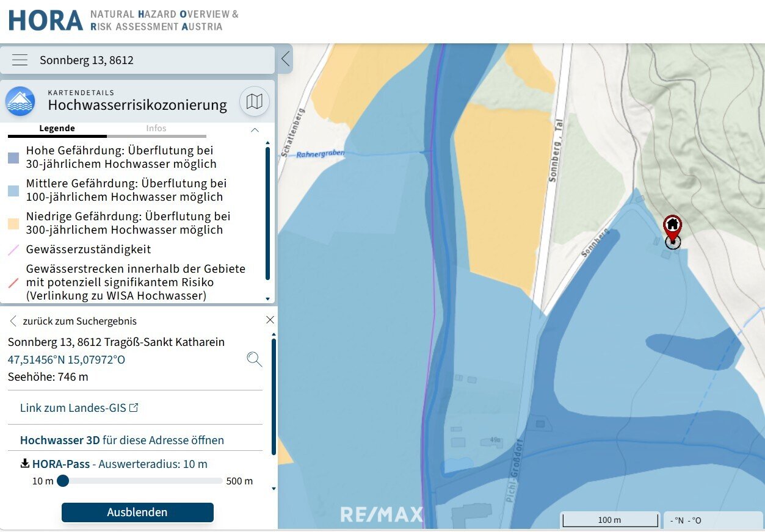Click the Sonnberg 13, 8612 search field
This screenshot has height=532, width=765.
pos(153,60)
